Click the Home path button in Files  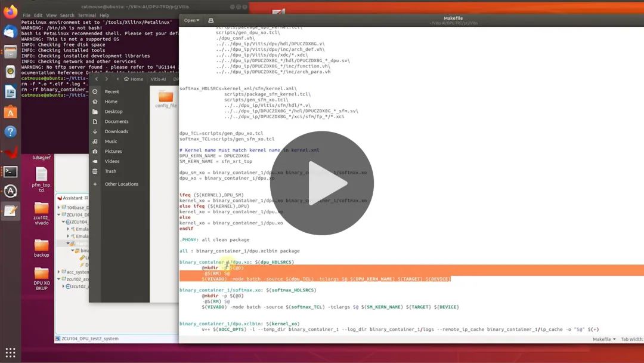coord(134,79)
